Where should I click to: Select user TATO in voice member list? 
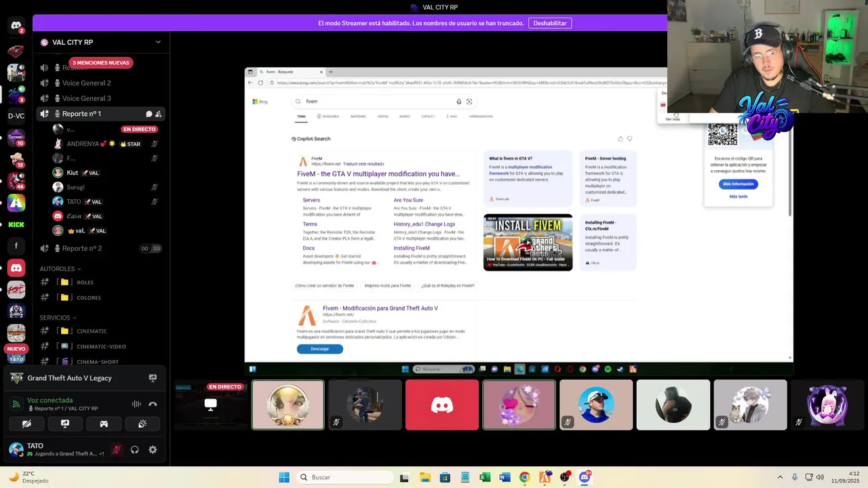107,201
